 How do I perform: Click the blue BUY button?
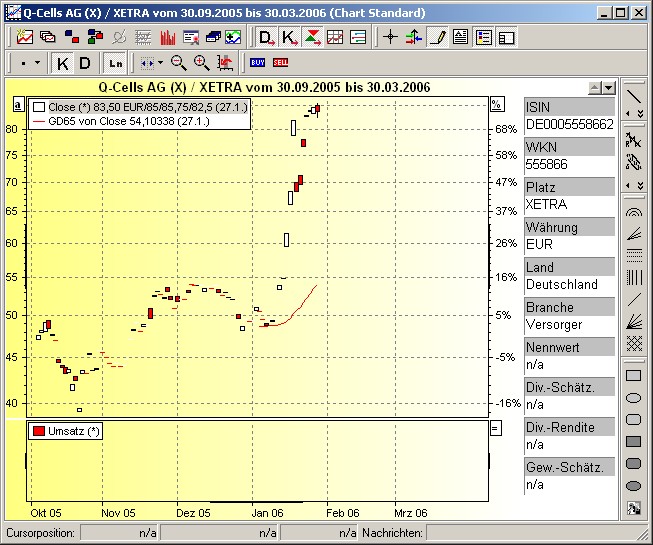257,62
